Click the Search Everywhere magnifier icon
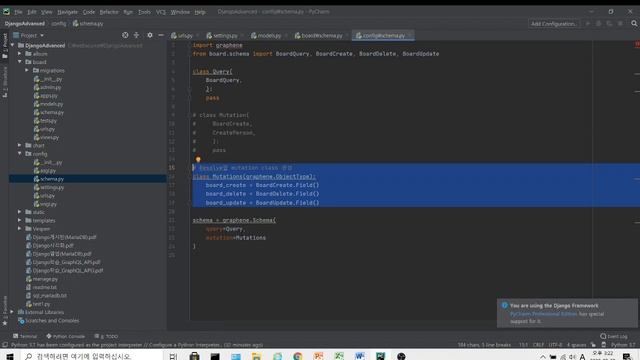640x360 pixels. (634, 24)
